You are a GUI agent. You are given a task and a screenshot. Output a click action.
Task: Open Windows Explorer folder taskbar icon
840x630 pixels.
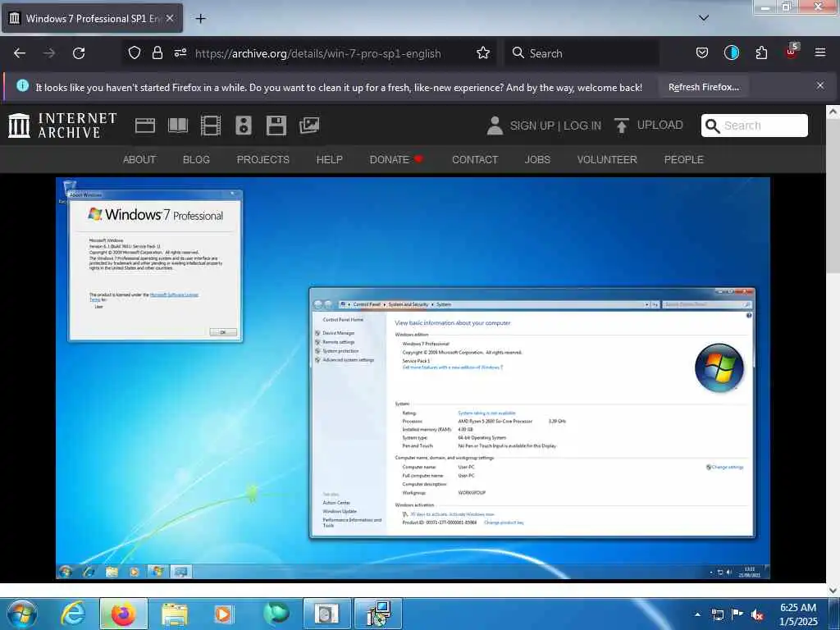click(175, 615)
